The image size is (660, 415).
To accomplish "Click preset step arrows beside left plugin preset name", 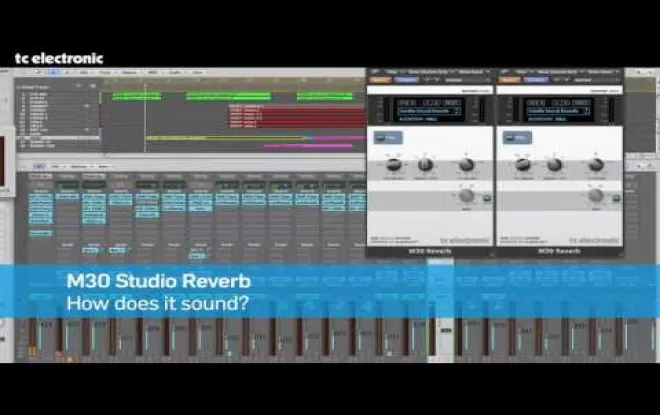I will click(458, 111).
